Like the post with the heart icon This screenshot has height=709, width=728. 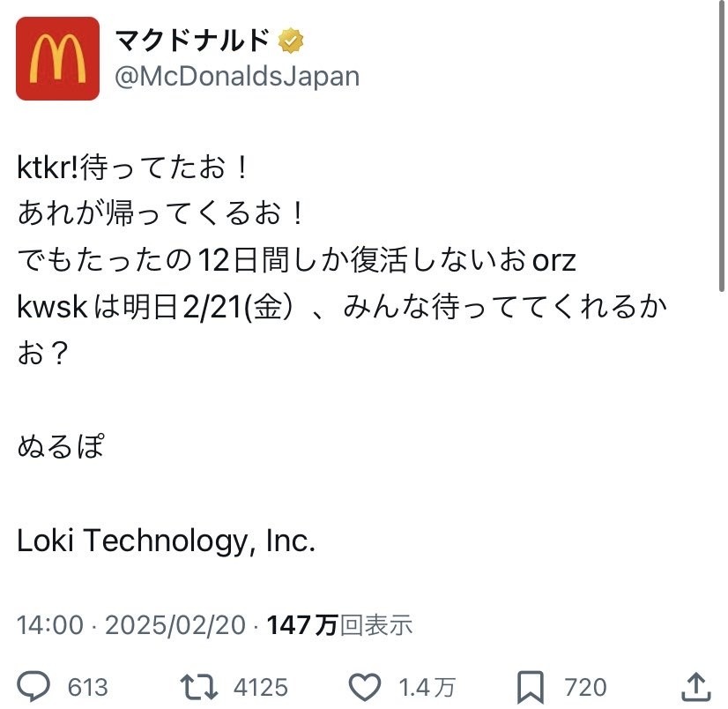pos(366,686)
